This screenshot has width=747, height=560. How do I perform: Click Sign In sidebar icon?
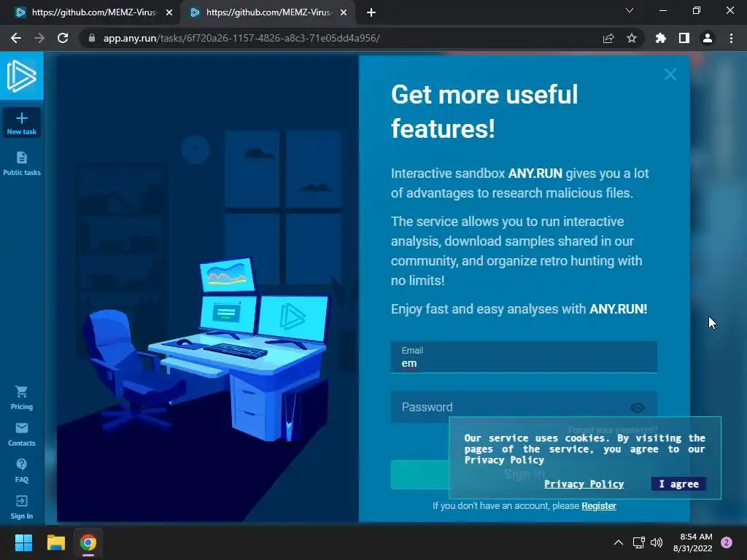tap(21, 507)
